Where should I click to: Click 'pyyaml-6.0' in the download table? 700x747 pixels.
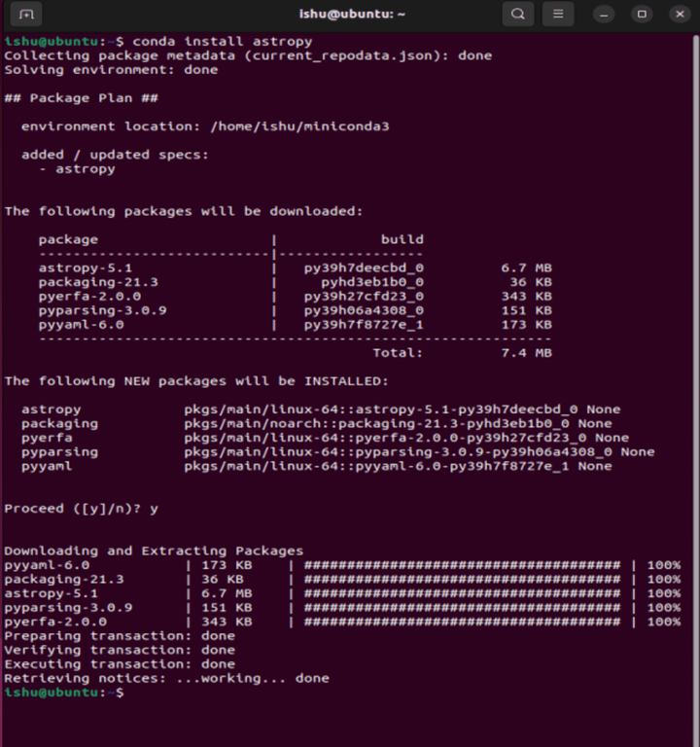click(81, 325)
